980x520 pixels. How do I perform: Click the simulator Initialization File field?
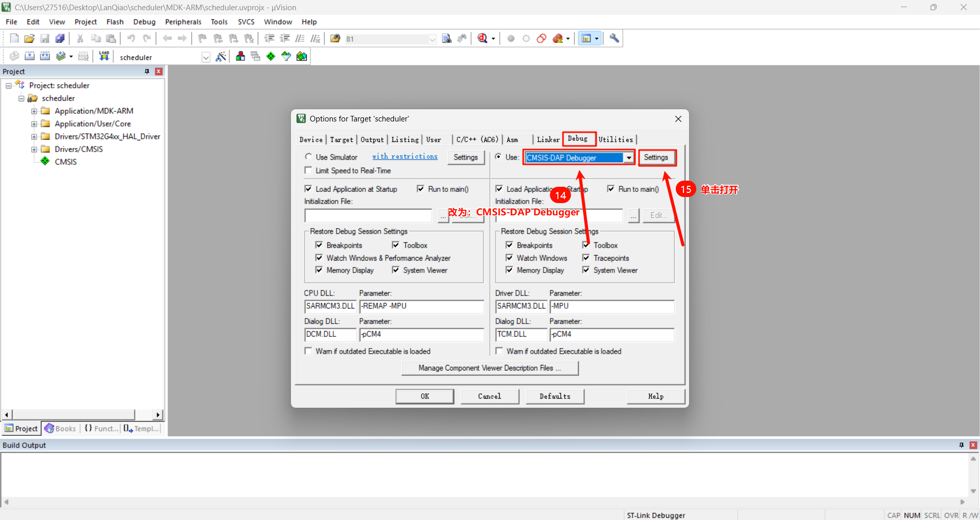pyautogui.click(x=369, y=215)
